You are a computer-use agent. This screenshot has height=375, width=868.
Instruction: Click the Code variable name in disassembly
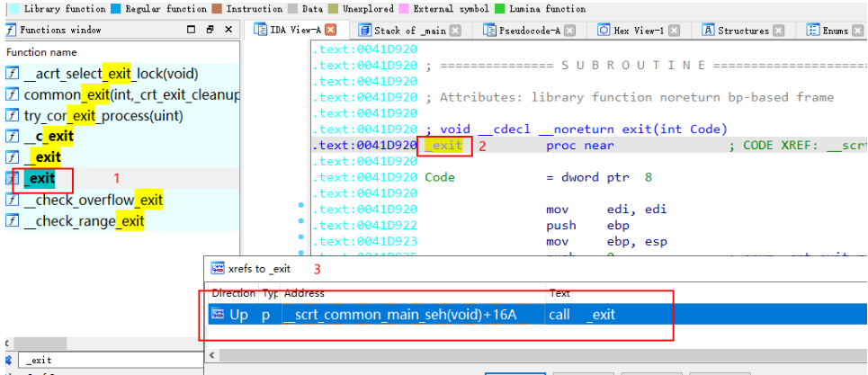[440, 177]
